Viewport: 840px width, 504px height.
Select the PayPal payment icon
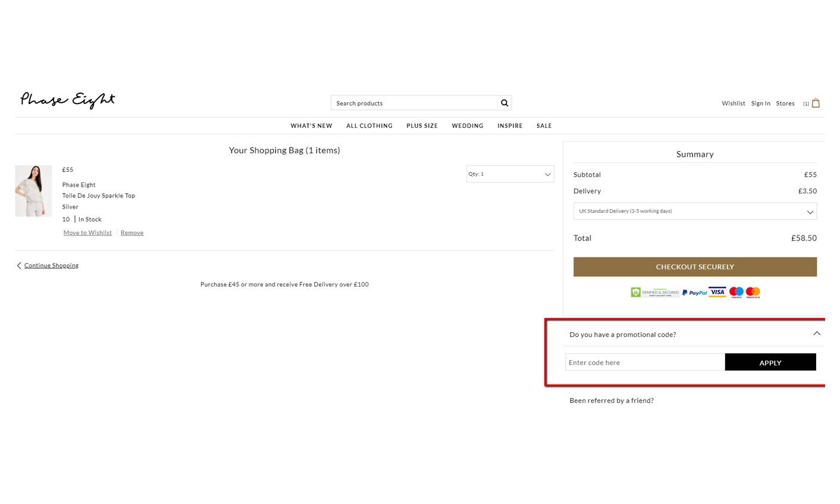pyautogui.click(x=694, y=292)
